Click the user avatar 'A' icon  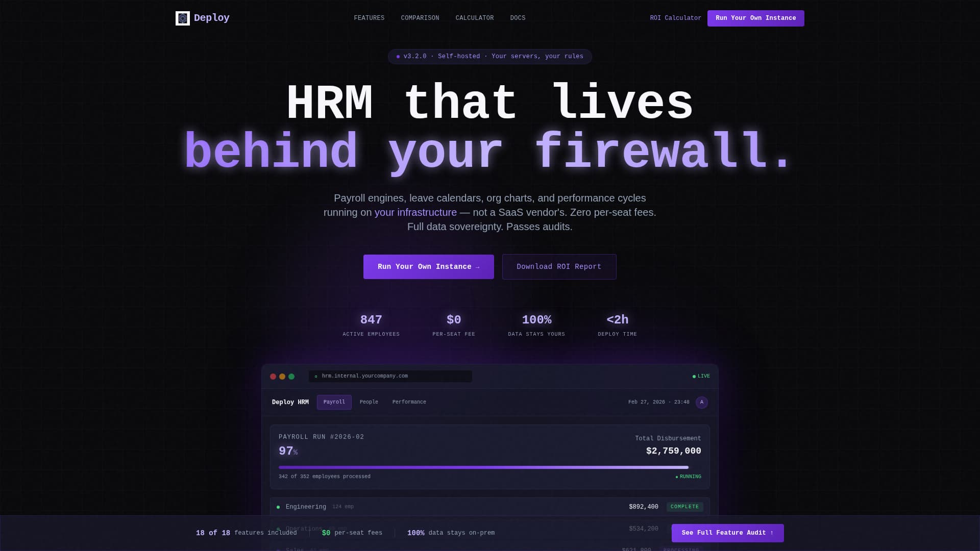[701, 403]
